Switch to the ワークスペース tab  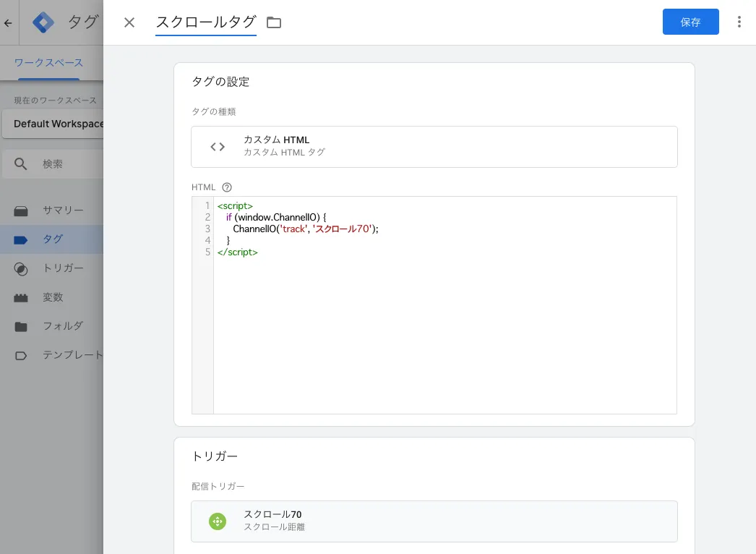pyautogui.click(x=48, y=63)
